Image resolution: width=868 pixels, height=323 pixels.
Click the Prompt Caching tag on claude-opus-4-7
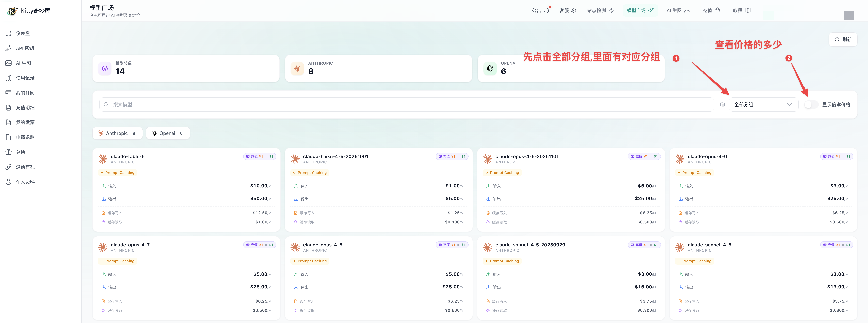coord(118,261)
